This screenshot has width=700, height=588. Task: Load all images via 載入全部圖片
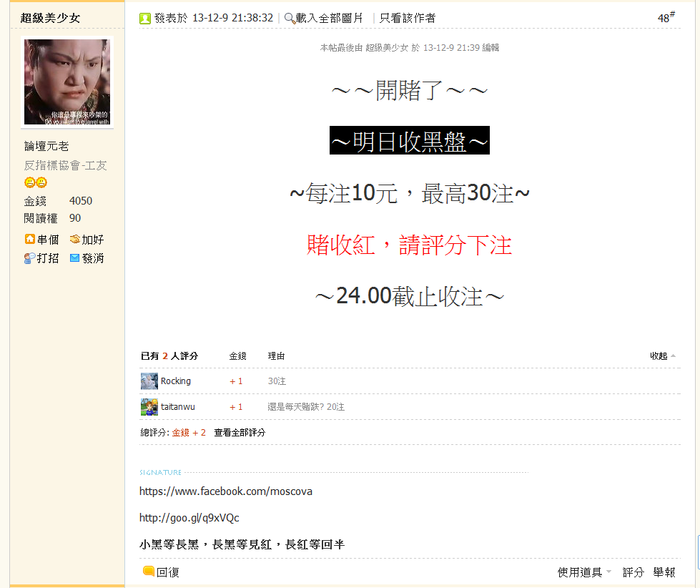click(329, 19)
